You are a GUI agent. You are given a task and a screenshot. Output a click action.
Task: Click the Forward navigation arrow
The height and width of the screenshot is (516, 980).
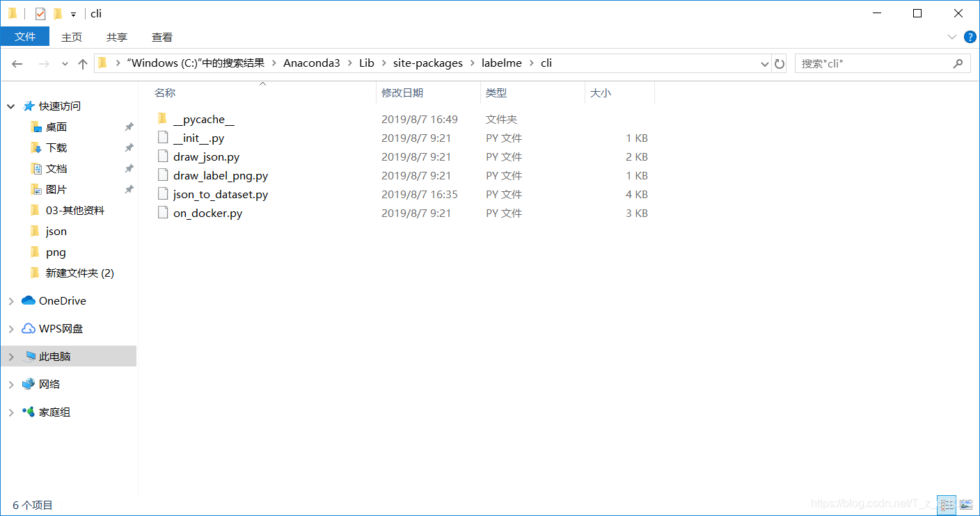pyautogui.click(x=44, y=63)
